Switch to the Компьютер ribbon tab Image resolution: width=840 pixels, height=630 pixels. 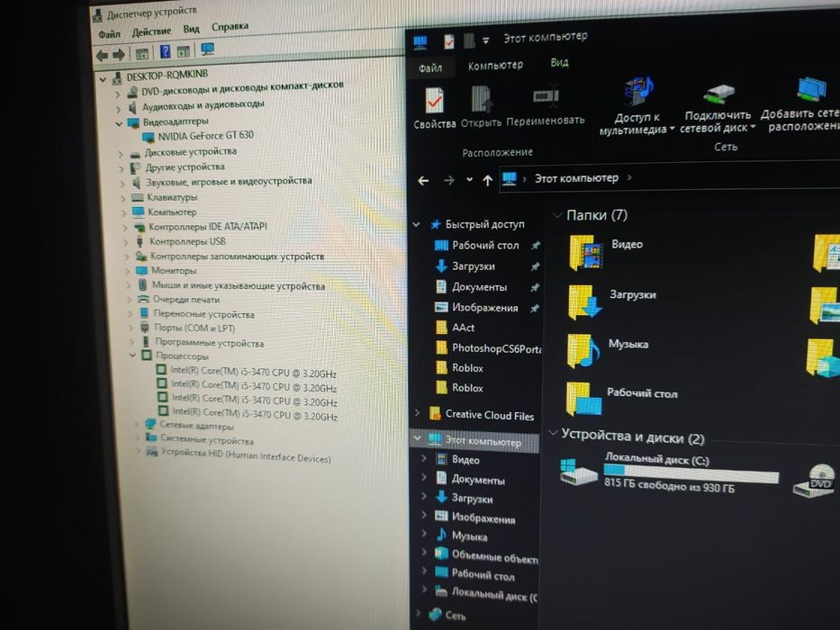click(495, 66)
